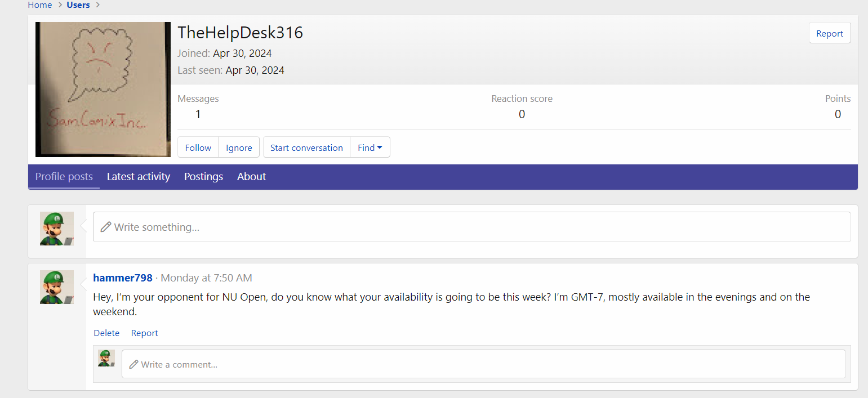
Task: Open the Users breadcrumb link
Action: 78,5
